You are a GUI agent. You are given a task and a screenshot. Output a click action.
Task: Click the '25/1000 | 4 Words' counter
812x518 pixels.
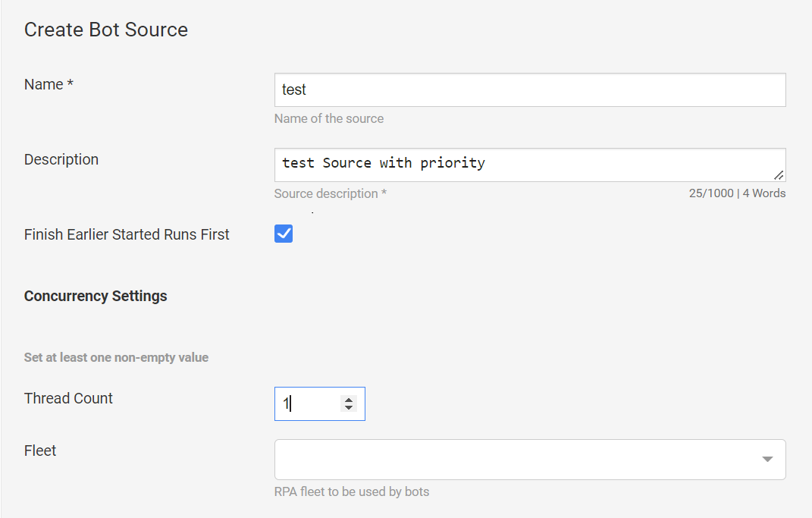[737, 193]
